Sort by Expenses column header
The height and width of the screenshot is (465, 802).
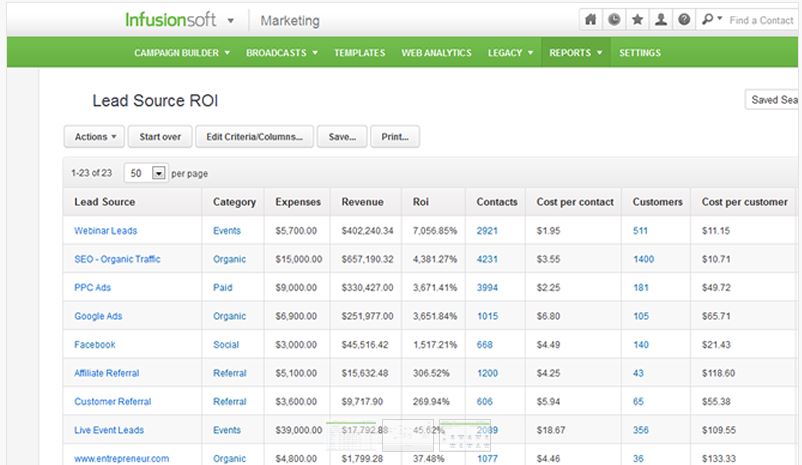pyautogui.click(x=298, y=202)
